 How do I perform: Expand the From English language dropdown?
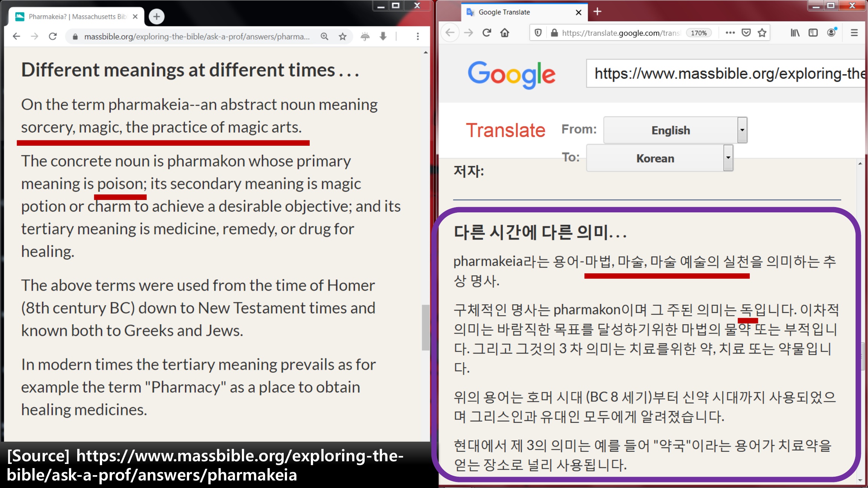[742, 130]
